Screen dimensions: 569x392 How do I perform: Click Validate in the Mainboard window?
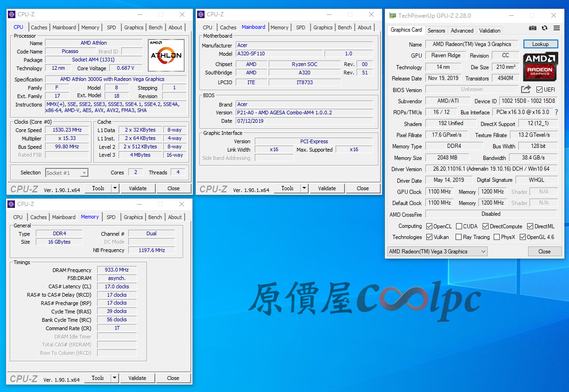coord(327,188)
